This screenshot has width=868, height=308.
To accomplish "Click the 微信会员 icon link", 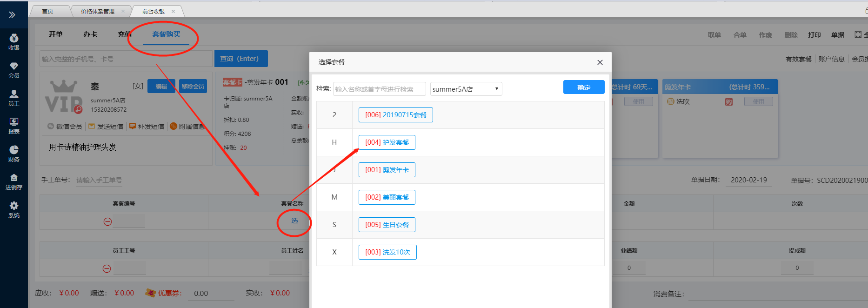I will (65, 126).
